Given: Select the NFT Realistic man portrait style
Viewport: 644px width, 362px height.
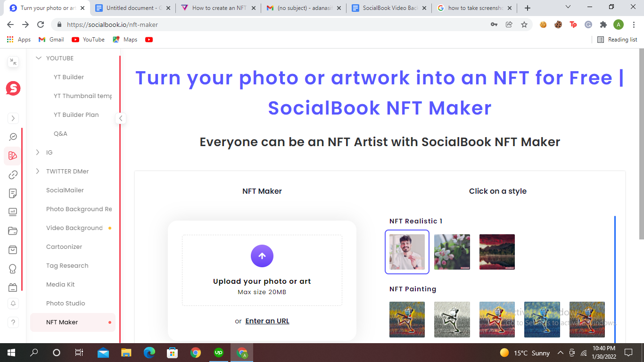Looking at the screenshot, I should pyautogui.click(x=407, y=252).
